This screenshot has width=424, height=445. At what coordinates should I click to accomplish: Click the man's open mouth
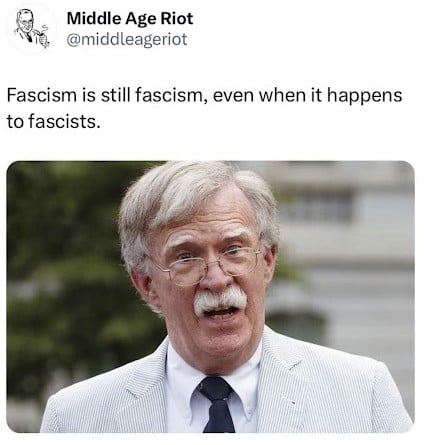pyautogui.click(x=220, y=313)
